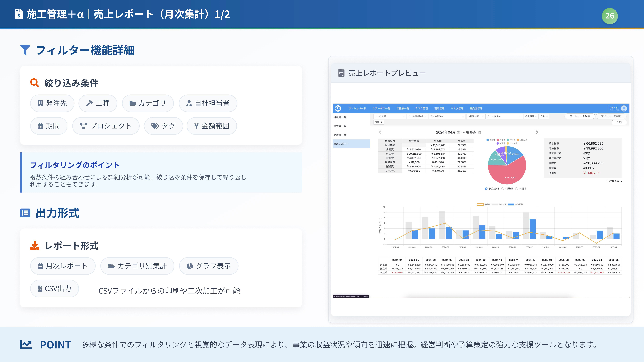Viewport: 644px width, 362px height.
Task: Open the end date calendar icon next to 現時点
Action: coord(479,132)
